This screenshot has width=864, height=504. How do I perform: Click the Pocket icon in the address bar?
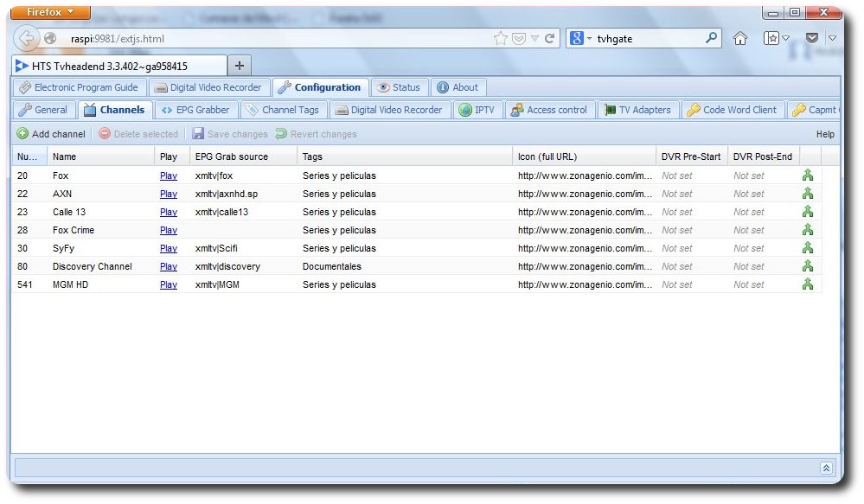519,39
